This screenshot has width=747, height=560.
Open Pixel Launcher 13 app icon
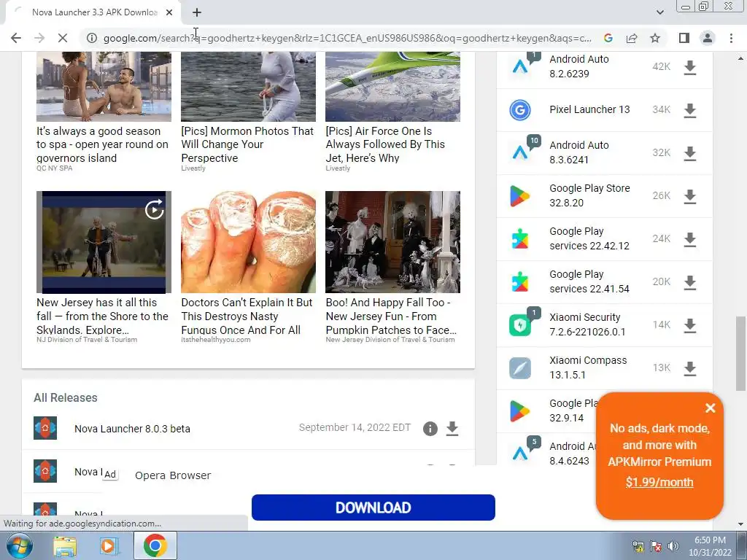pos(519,110)
